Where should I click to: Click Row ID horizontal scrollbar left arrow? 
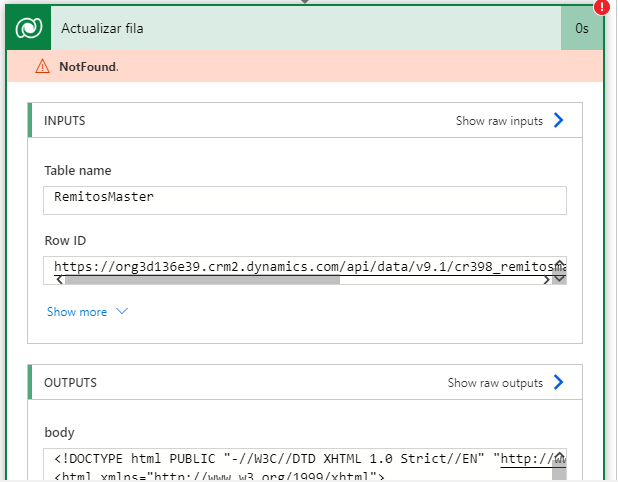tap(60, 280)
